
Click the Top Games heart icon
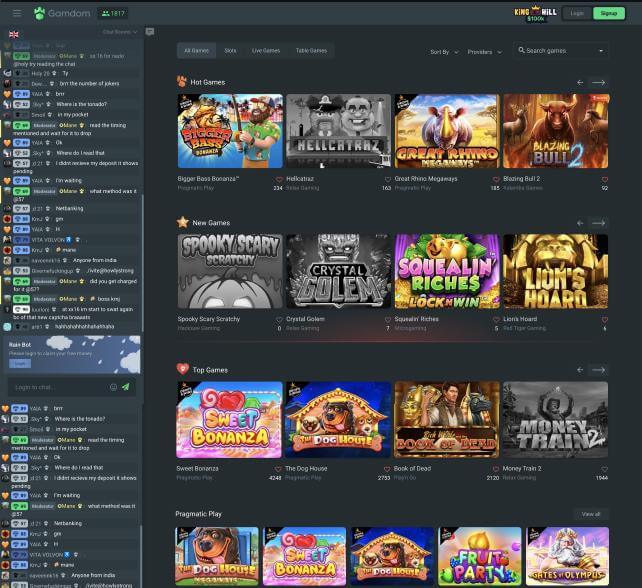pos(183,369)
